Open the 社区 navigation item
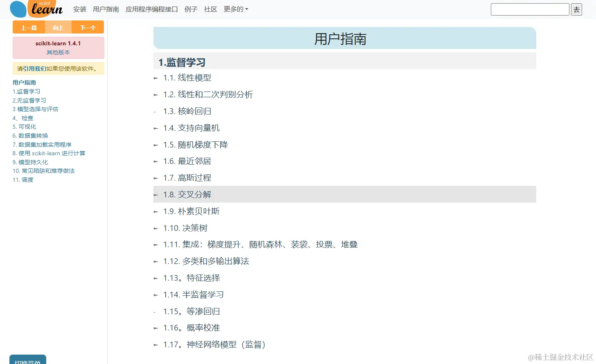Screen dimensions: 596x364 pyautogui.click(x=210, y=9)
